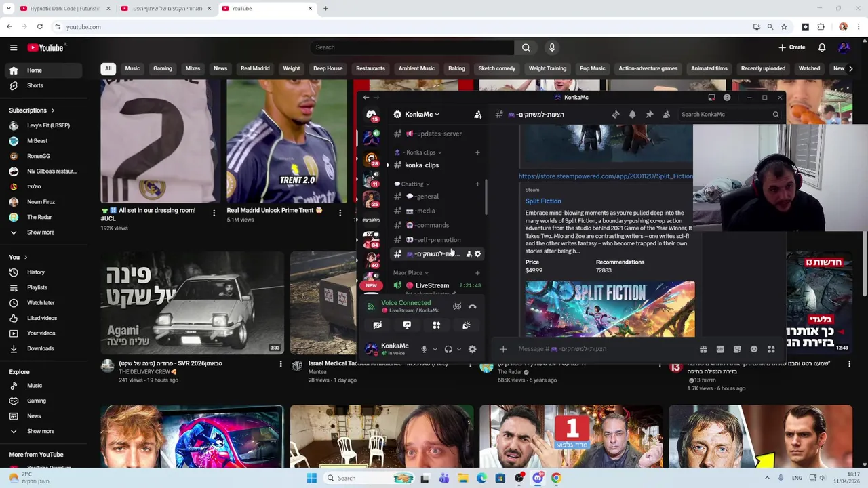
Task: Expand headphone output options arrow in Discord
Action: 459,350
